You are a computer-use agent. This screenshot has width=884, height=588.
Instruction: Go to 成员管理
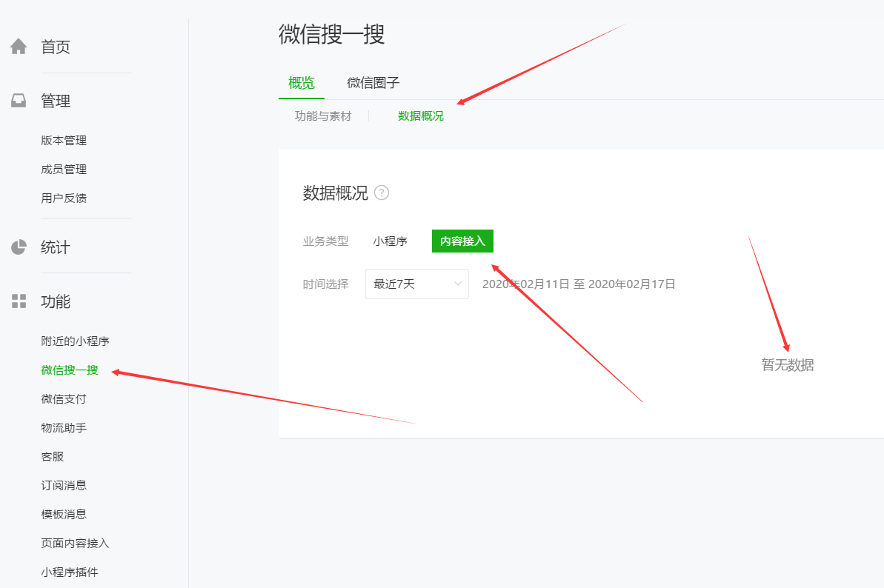click(x=64, y=170)
